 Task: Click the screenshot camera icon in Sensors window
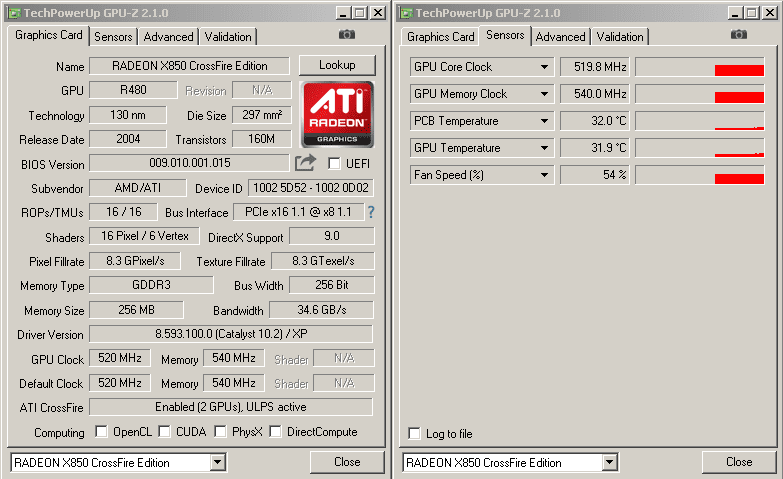click(739, 34)
